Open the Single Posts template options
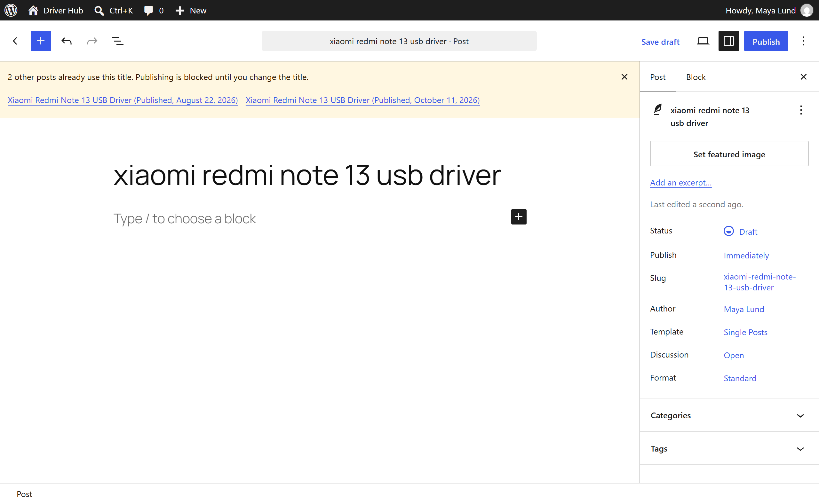The height and width of the screenshot is (504, 819). tap(745, 332)
